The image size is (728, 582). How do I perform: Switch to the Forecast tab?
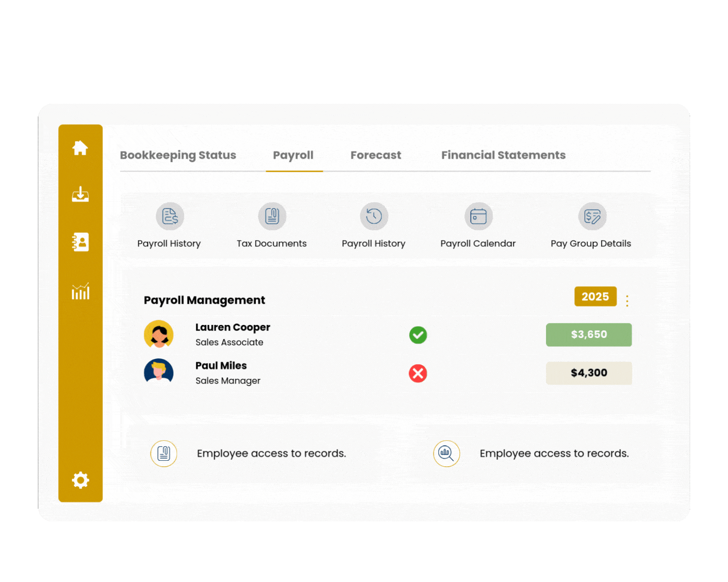coord(376,155)
